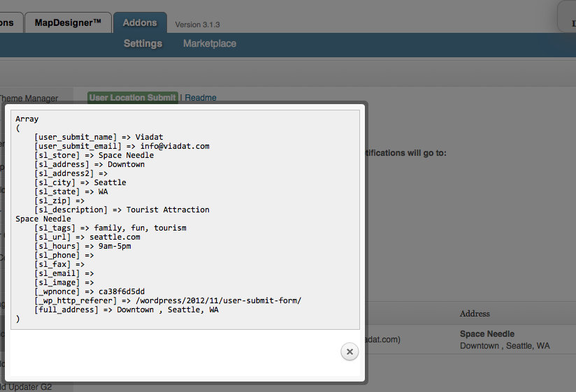Open the Settings submenu item

pyautogui.click(x=143, y=43)
